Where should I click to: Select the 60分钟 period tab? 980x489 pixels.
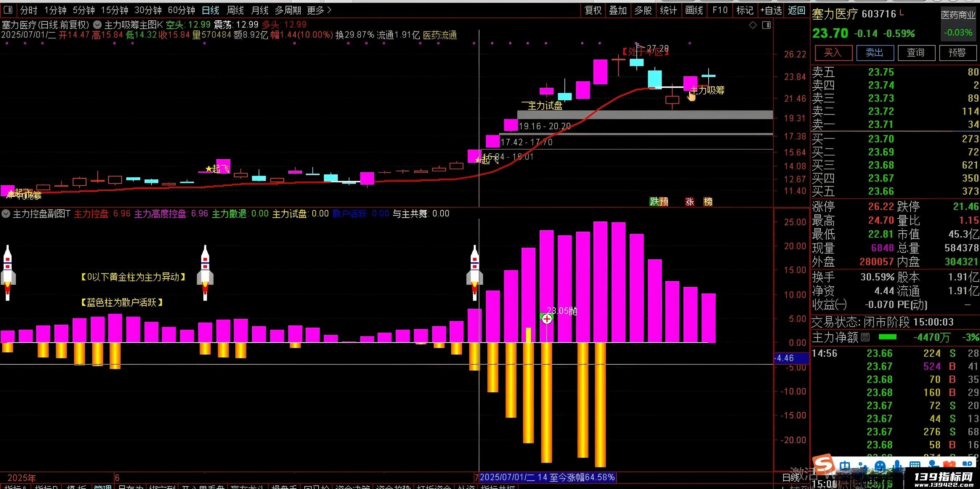[x=182, y=10]
